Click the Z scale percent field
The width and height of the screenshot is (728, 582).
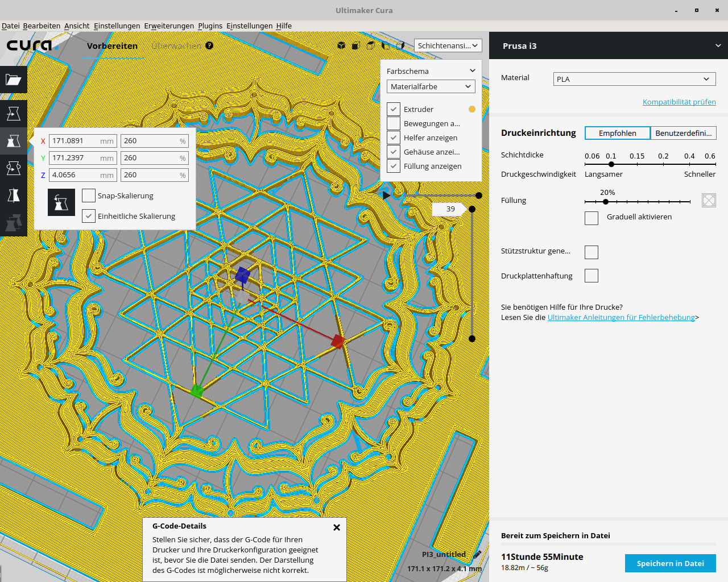[155, 175]
